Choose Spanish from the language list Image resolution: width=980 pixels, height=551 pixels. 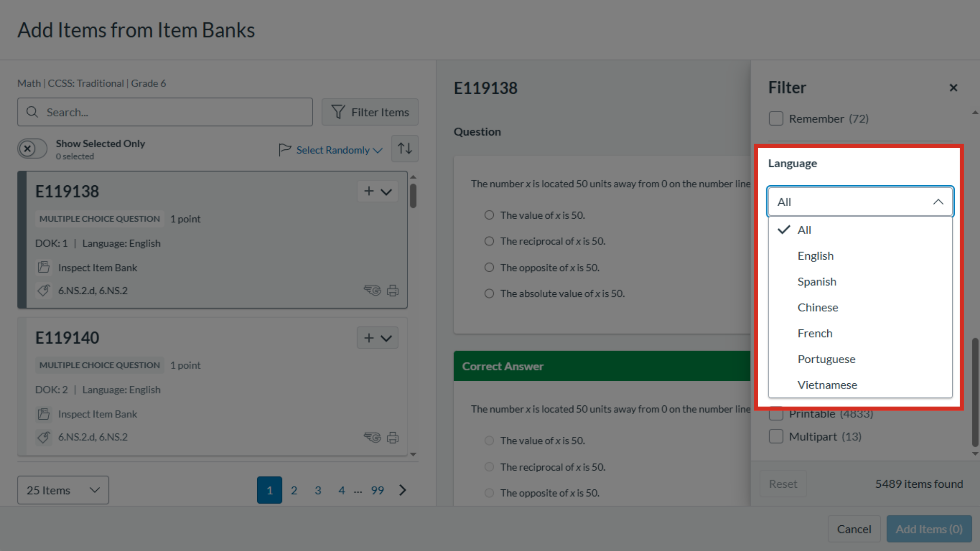click(817, 282)
